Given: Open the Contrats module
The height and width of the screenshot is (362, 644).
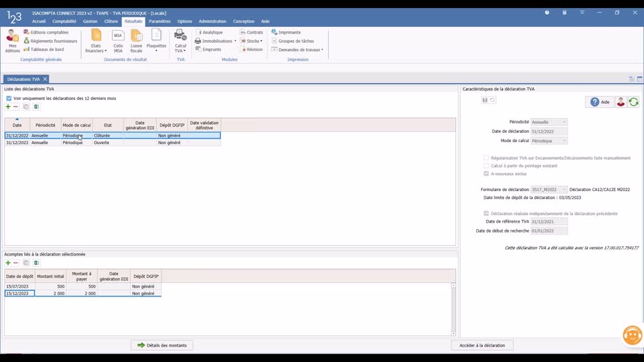Looking at the screenshot, I should 252,32.
